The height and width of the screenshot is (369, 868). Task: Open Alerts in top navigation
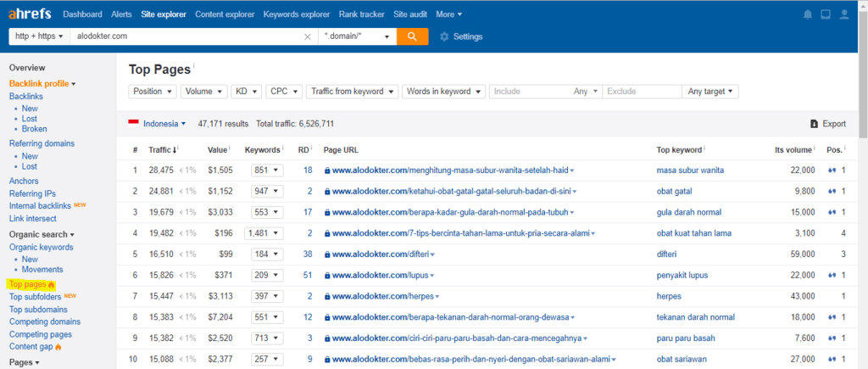[x=122, y=14]
